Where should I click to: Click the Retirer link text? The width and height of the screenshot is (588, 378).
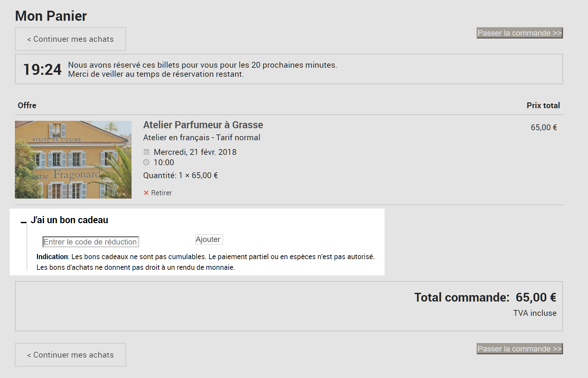(161, 193)
